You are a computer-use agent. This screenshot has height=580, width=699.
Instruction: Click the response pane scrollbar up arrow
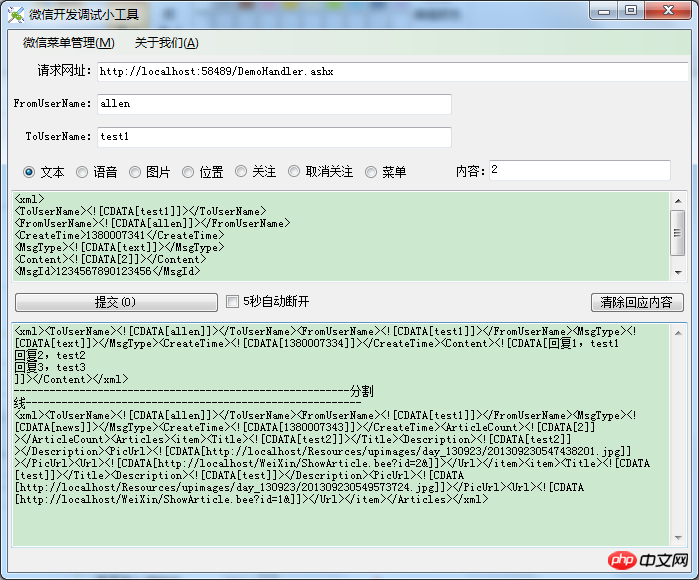(x=678, y=333)
